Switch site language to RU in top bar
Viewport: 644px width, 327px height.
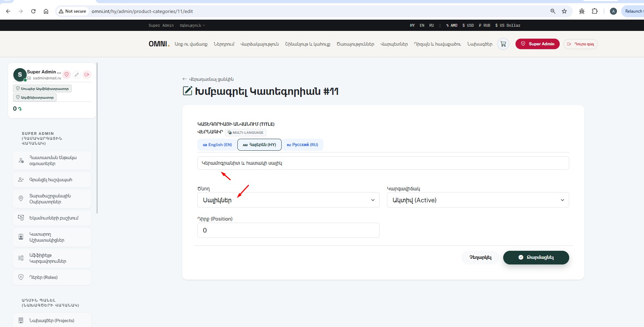point(432,25)
